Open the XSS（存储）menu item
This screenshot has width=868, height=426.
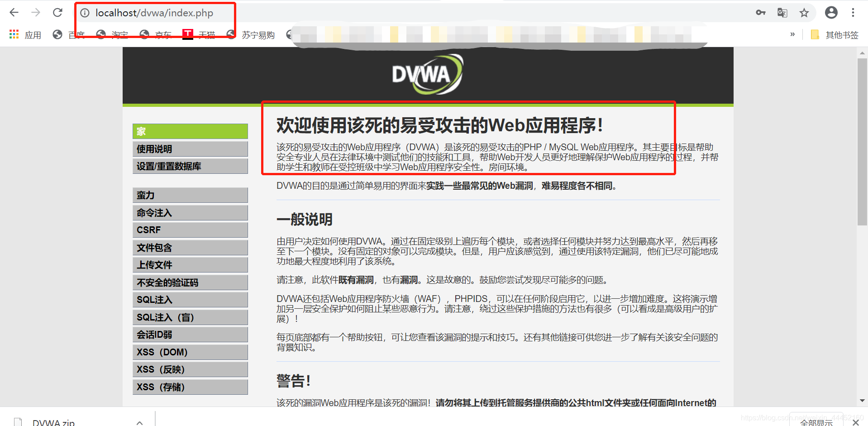[190, 387]
